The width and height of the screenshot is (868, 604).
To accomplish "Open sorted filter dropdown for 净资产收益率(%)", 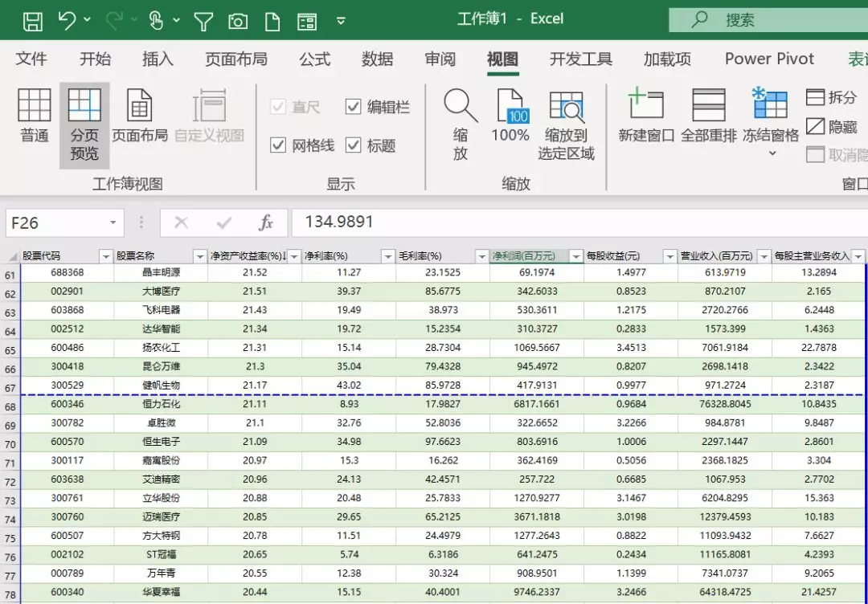I will (x=294, y=256).
